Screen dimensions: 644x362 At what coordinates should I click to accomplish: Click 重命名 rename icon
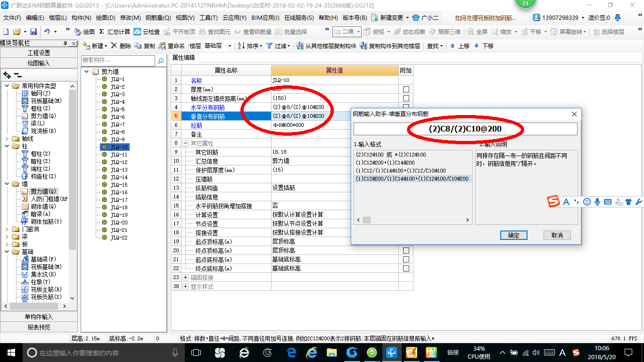click(172, 46)
